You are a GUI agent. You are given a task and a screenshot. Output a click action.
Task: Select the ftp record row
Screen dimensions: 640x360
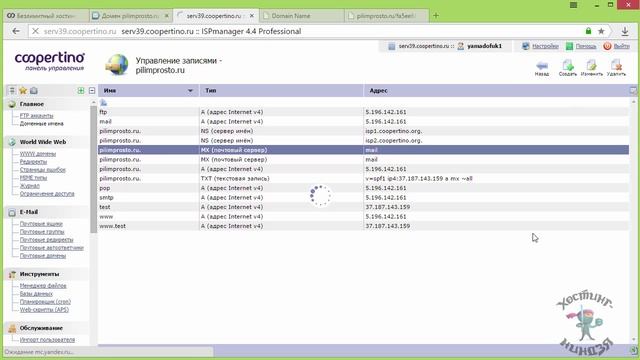pyautogui.click(x=363, y=112)
